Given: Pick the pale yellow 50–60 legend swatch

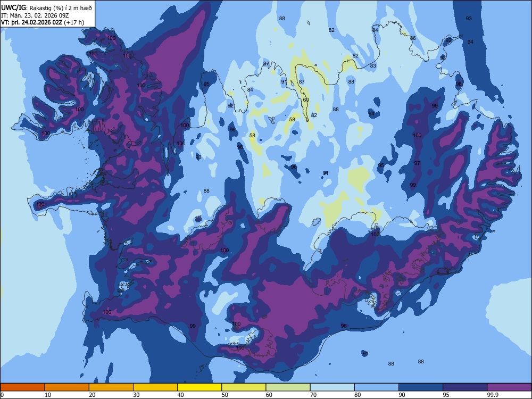Looking at the screenshot, I should point(244,387).
